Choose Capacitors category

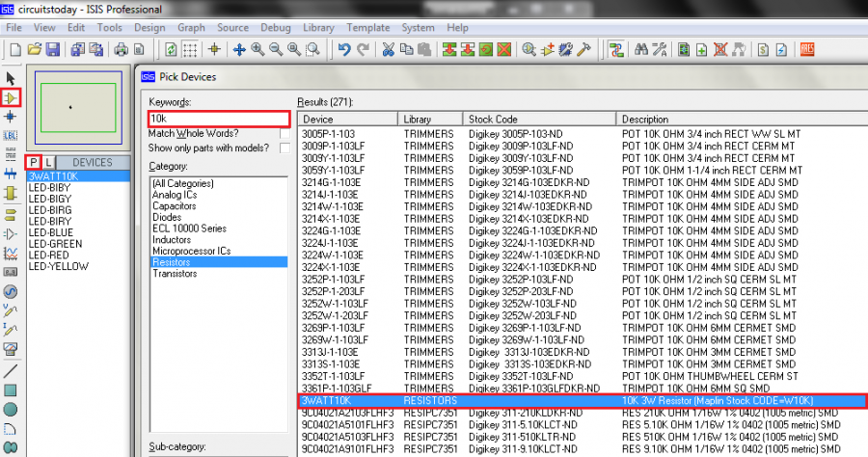coord(175,205)
